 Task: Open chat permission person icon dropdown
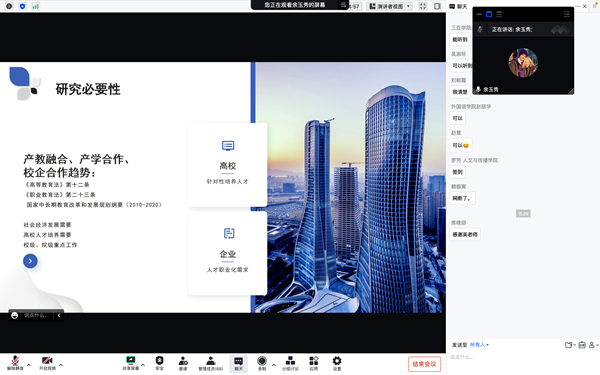click(x=593, y=345)
